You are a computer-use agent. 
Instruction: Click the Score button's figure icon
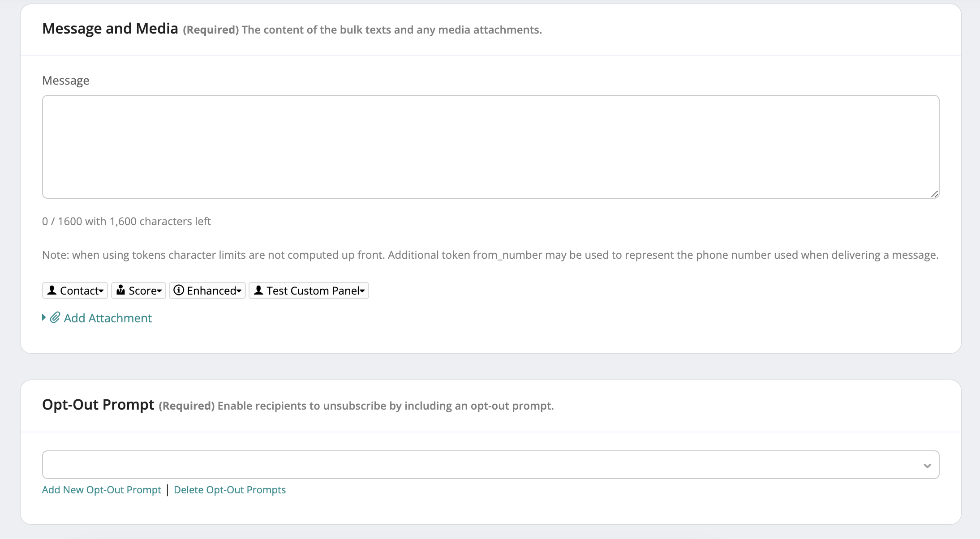(120, 290)
